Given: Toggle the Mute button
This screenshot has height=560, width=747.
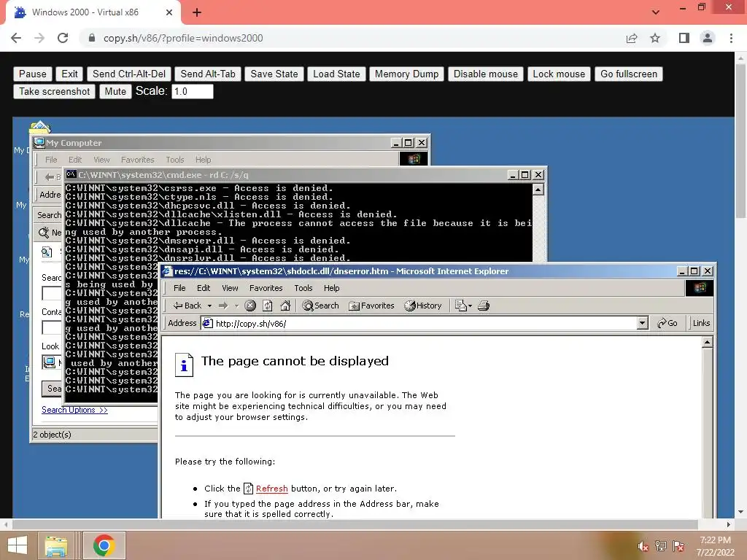Looking at the screenshot, I should pos(115,91).
